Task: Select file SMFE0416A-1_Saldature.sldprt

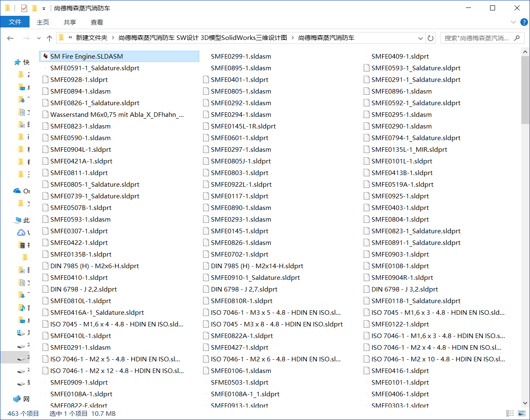Action: click(97, 312)
